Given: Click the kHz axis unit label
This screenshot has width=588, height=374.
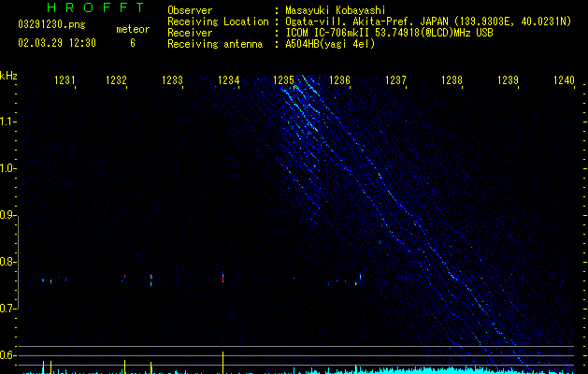Looking at the screenshot, I should [x=8, y=76].
